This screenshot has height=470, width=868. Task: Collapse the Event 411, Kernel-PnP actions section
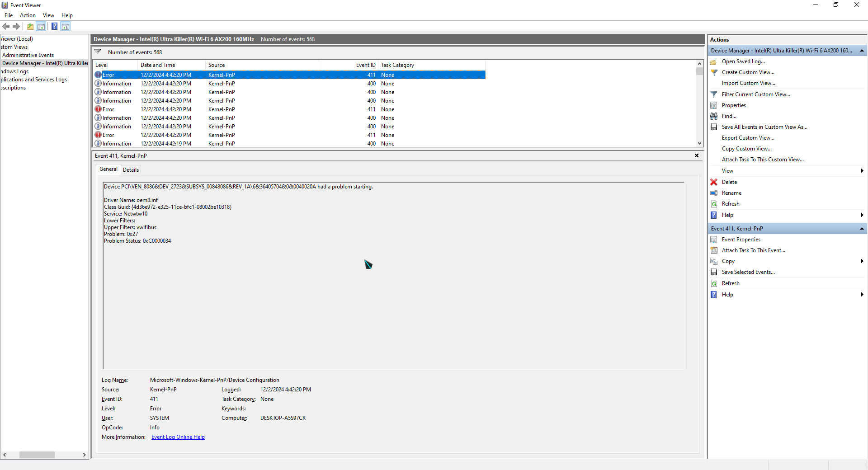click(862, 229)
